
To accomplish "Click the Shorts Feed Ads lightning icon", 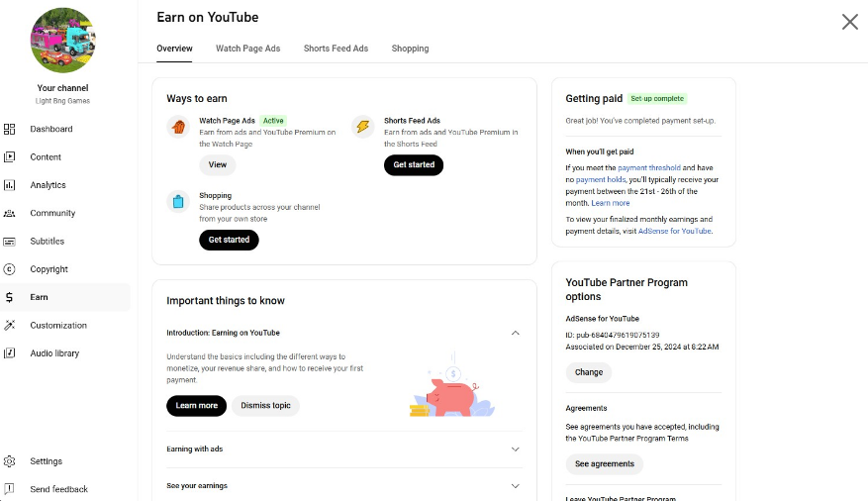I will (x=363, y=127).
